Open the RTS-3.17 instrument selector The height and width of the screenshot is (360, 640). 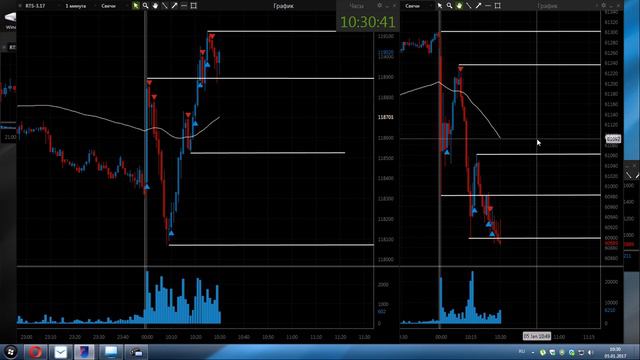(x=36, y=6)
